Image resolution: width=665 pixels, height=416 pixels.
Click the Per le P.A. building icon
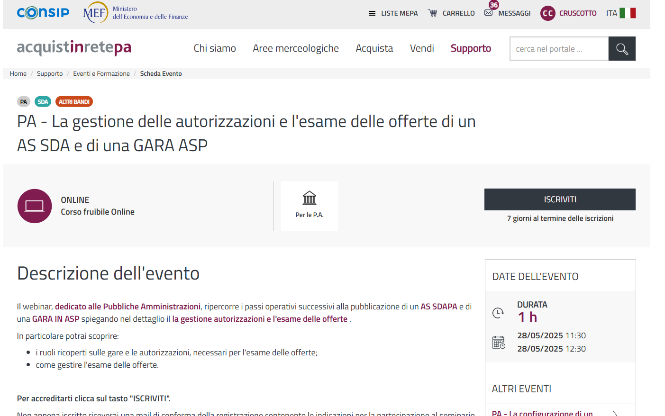click(309, 198)
